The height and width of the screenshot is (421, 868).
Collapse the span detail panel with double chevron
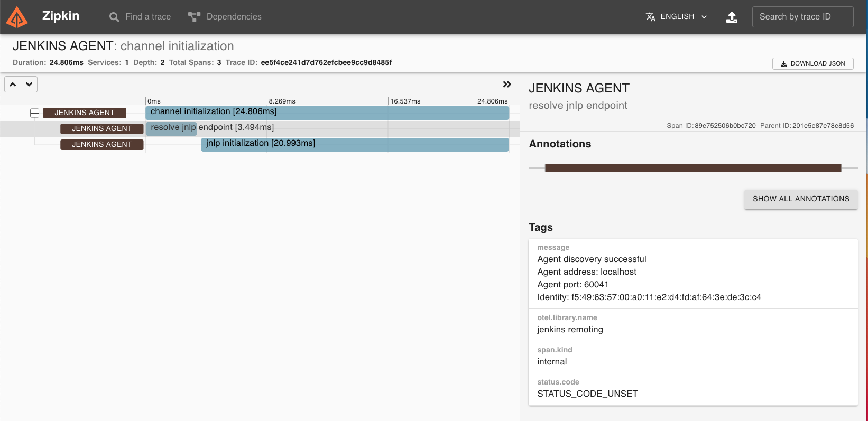point(507,85)
